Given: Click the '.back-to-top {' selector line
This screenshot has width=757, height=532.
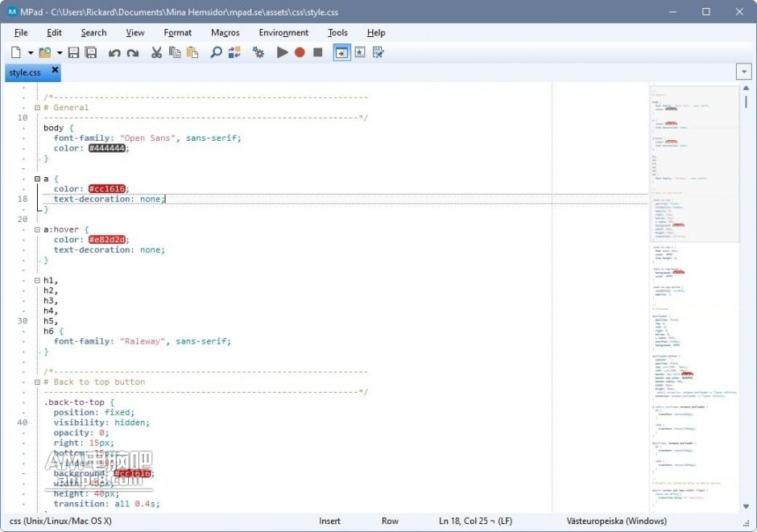Looking at the screenshot, I should [79, 402].
